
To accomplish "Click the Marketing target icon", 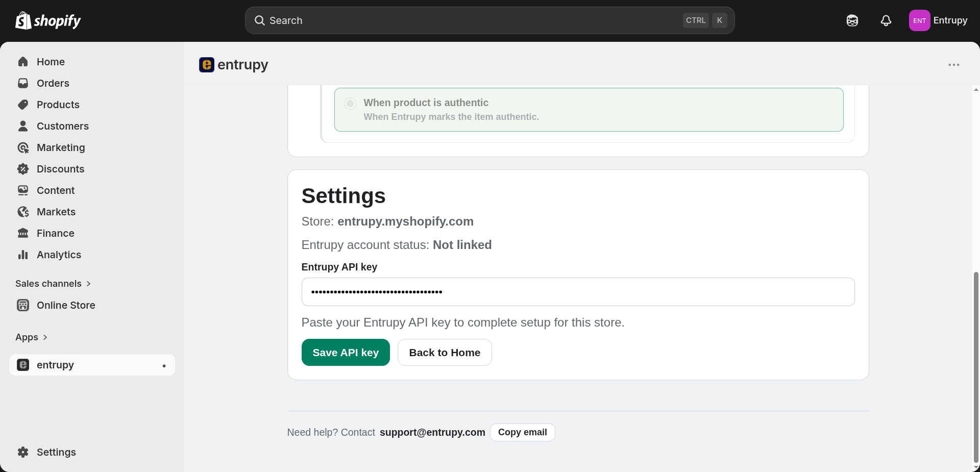I will [x=23, y=147].
